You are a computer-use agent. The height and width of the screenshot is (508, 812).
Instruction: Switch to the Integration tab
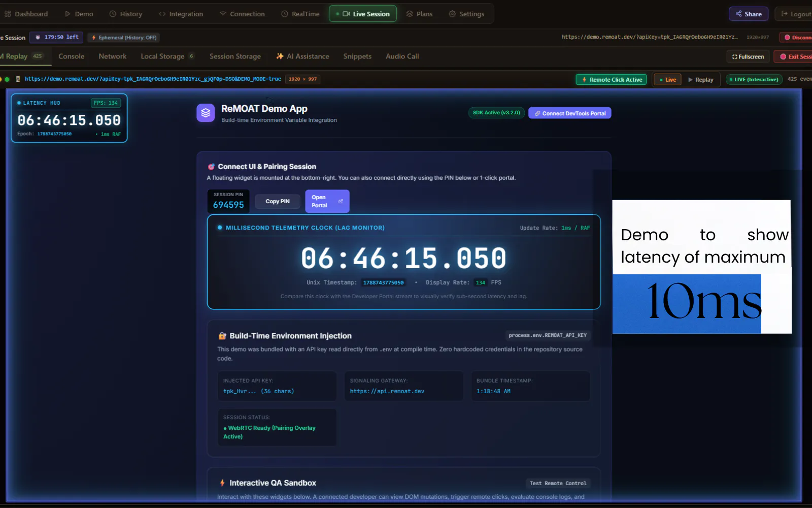pos(181,14)
